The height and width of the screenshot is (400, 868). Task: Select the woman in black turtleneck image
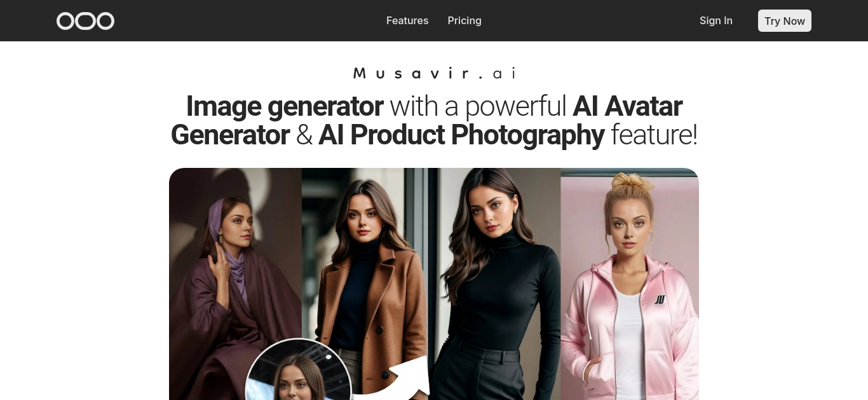(x=494, y=284)
